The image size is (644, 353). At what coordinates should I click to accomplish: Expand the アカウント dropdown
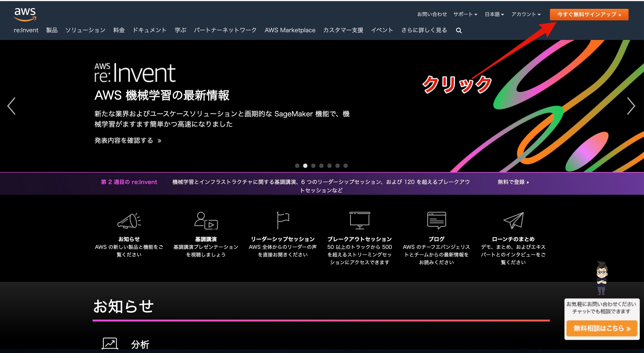click(x=526, y=14)
